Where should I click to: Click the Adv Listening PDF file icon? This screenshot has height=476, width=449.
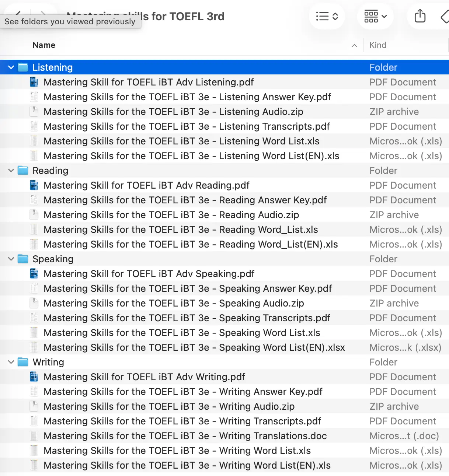coord(34,82)
